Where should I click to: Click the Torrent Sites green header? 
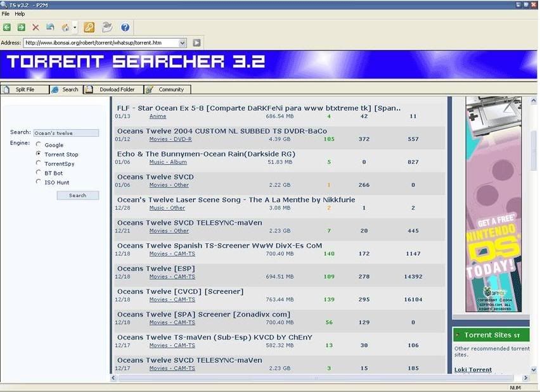pos(491,335)
